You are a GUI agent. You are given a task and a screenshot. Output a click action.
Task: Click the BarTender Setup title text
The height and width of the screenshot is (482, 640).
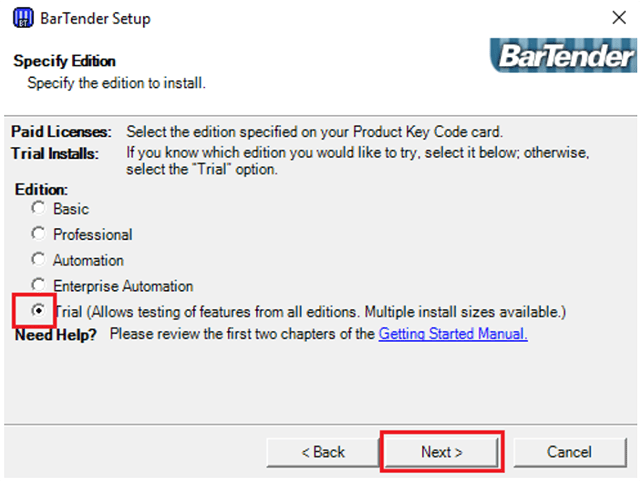point(95,18)
